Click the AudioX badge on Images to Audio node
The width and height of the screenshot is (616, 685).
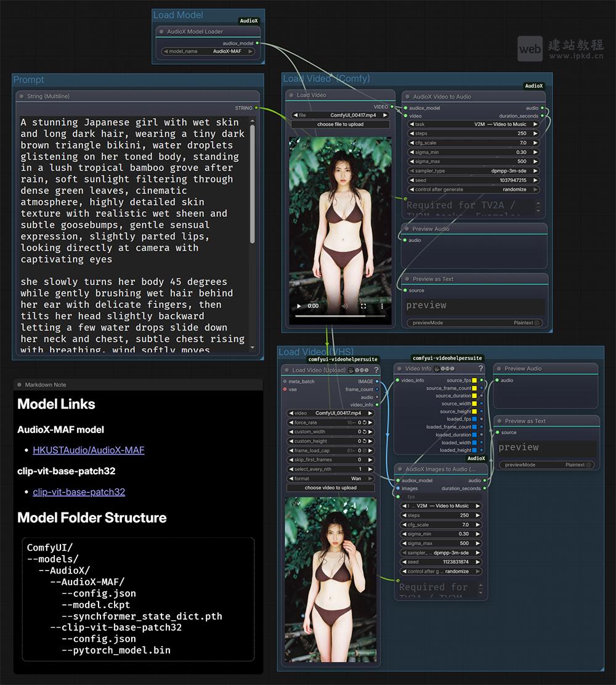[477, 458]
